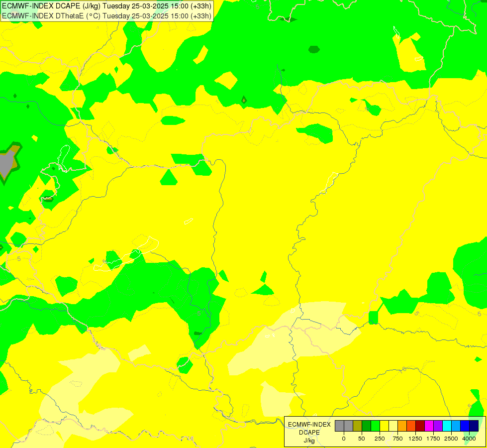The height and width of the screenshot is (448, 487).
Task: Click the gray zero-DCAPE area on the map
Action: pos(6,163)
